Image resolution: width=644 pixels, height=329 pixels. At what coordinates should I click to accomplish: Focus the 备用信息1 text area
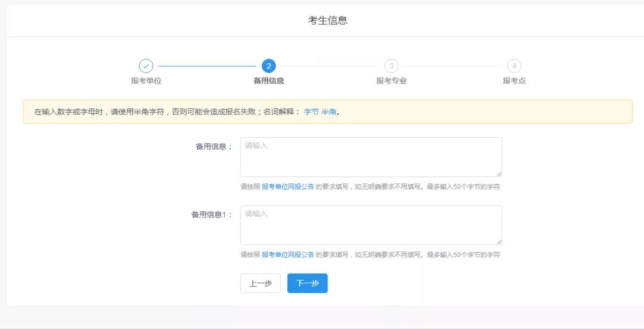[371, 225]
